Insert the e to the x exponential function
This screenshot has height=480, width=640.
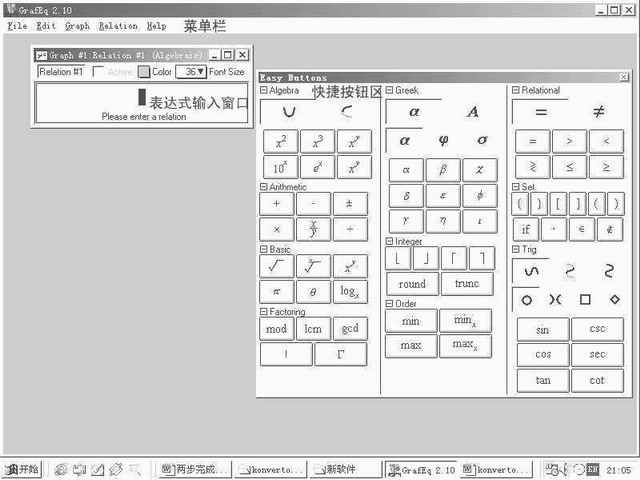318,167
